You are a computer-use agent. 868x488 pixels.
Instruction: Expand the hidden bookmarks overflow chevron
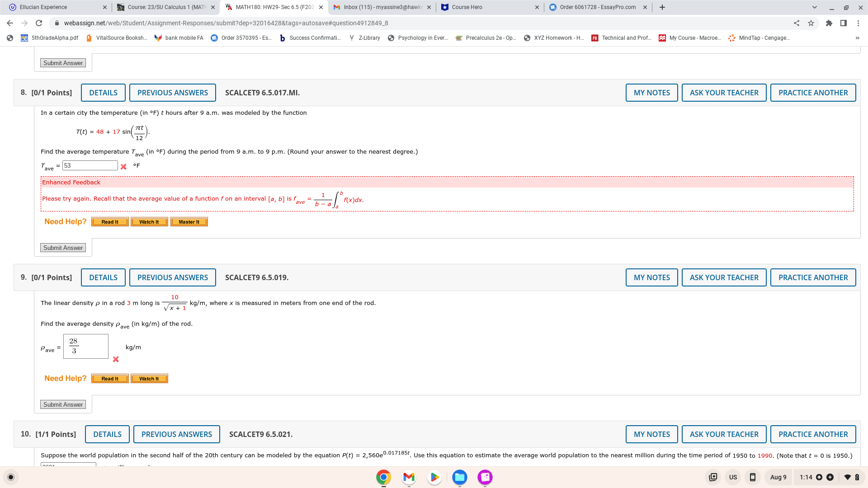click(x=857, y=38)
